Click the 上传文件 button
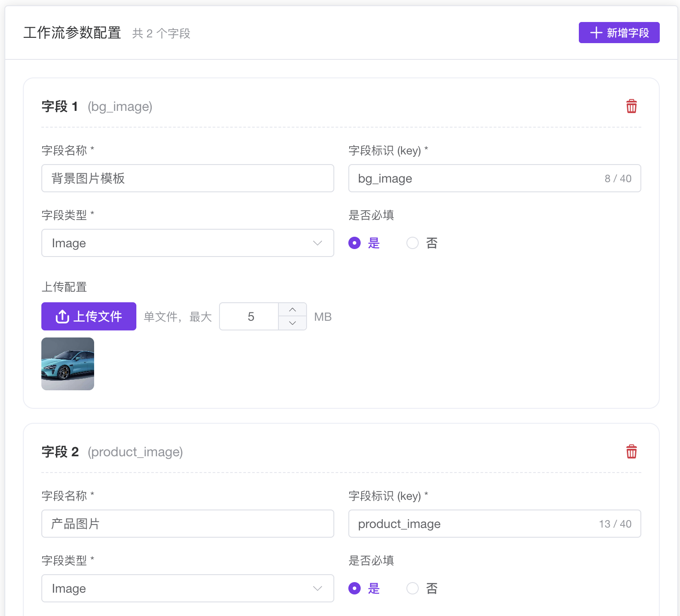 88,316
